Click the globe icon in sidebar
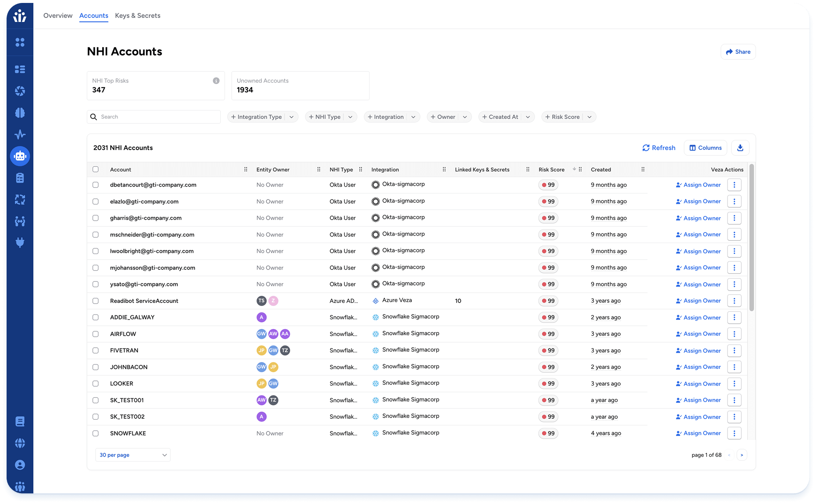The height and width of the screenshot is (504, 816). click(x=20, y=443)
